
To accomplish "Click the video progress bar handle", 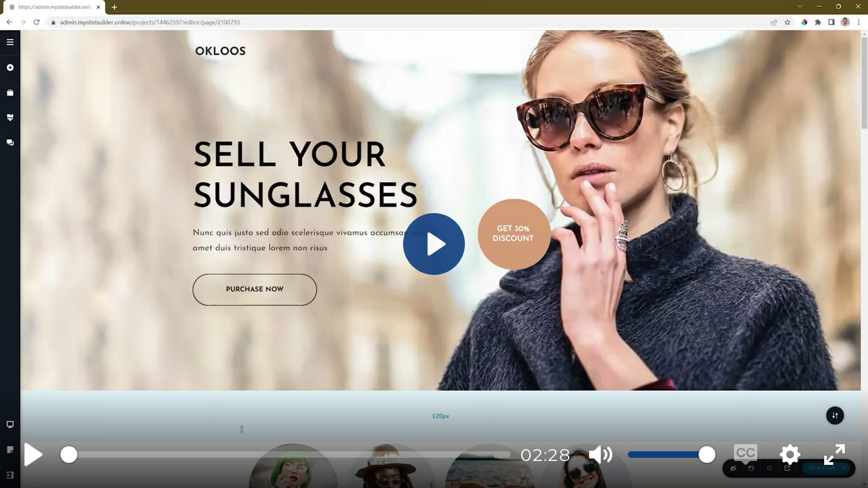I will click(69, 455).
